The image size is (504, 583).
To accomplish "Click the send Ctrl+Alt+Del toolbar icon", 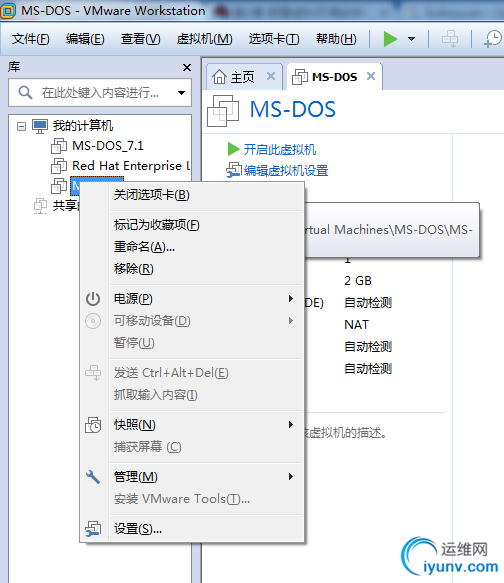I will (450, 39).
